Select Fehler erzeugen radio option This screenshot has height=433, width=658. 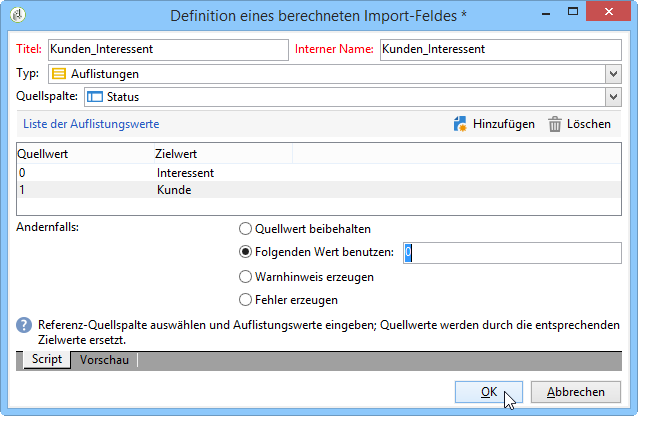(x=245, y=300)
